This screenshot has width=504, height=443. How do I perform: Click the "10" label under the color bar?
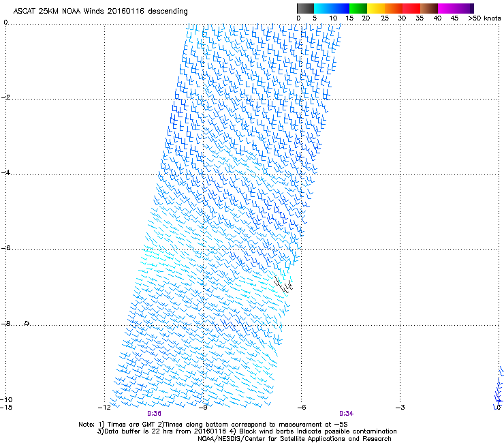[x=333, y=18]
